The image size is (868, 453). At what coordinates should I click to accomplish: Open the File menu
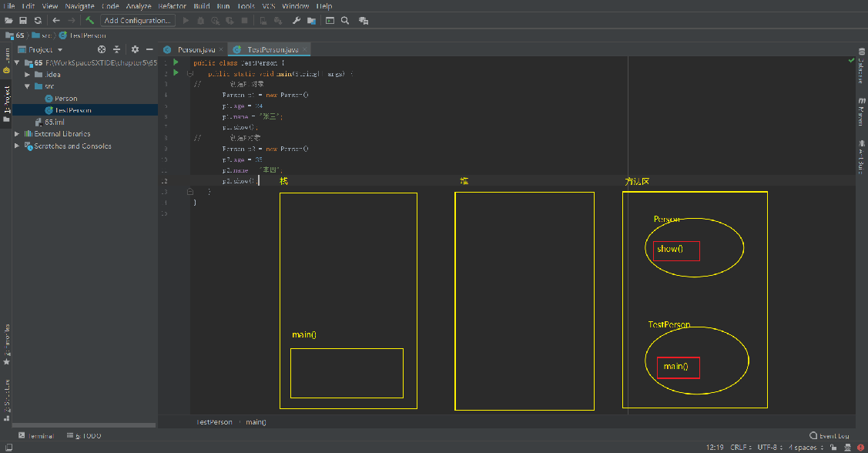point(9,5)
